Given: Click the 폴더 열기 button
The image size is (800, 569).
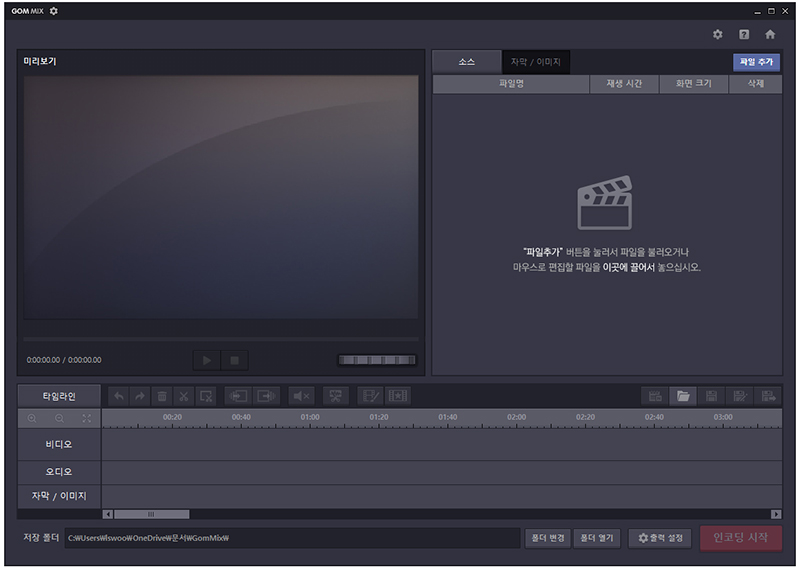Looking at the screenshot, I should click(x=597, y=538).
